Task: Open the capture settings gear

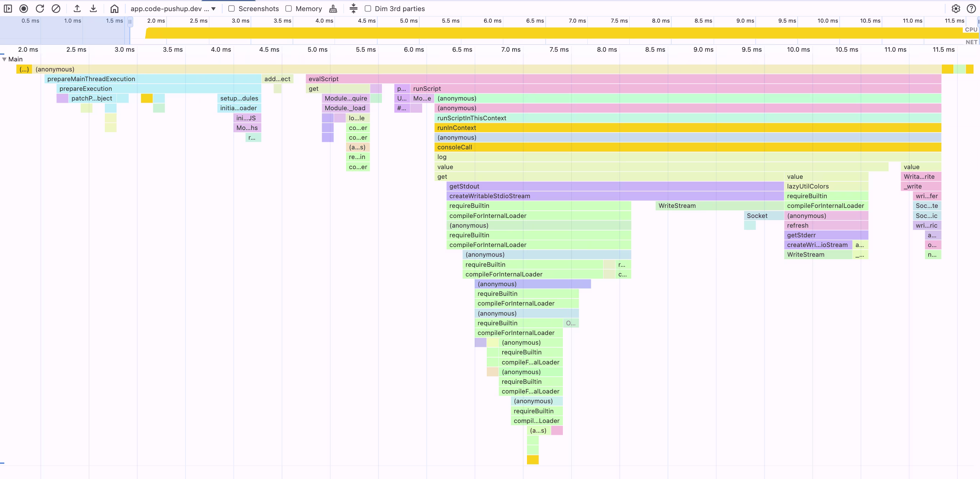Action: (956, 8)
